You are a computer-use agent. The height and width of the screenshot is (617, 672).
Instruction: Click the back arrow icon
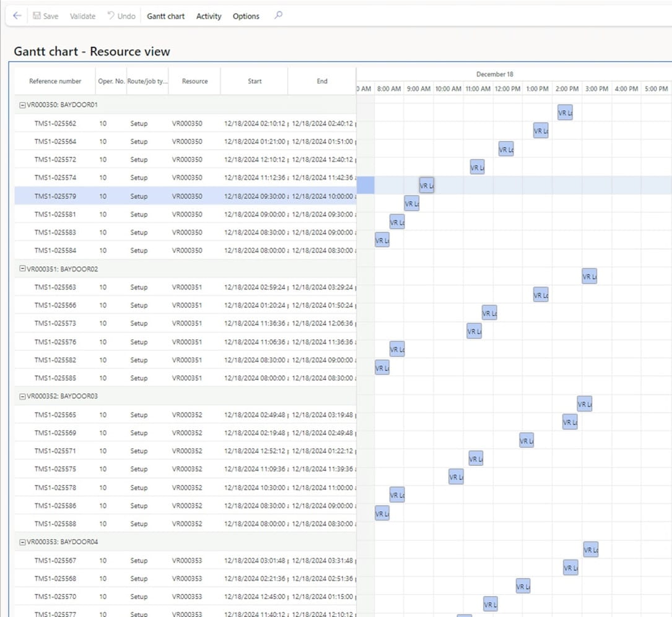(17, 16)
